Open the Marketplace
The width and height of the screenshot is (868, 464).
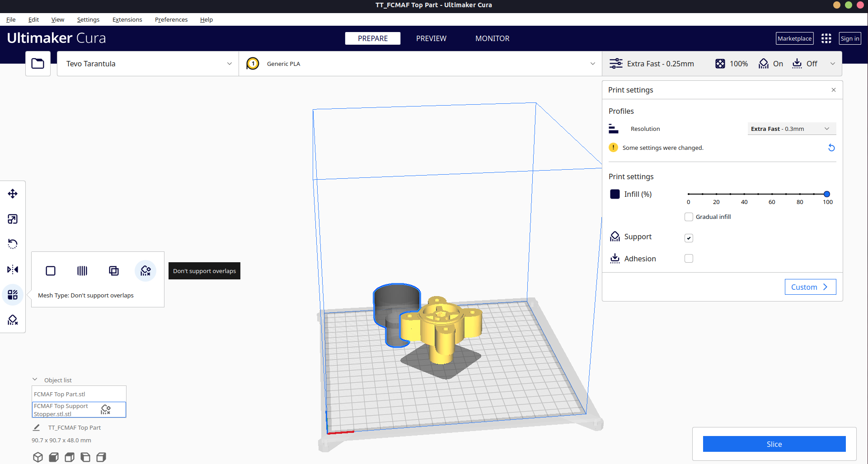[x=795, y=38]
